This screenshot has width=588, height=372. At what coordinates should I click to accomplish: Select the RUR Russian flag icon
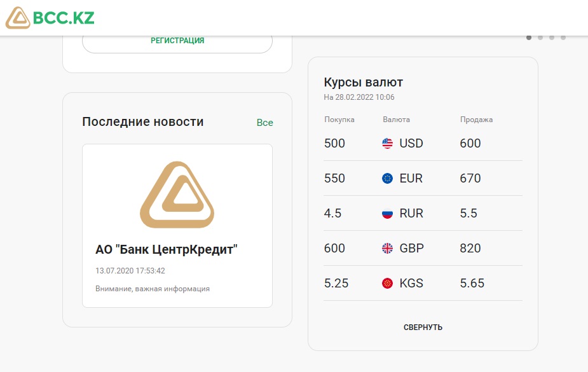387,214
